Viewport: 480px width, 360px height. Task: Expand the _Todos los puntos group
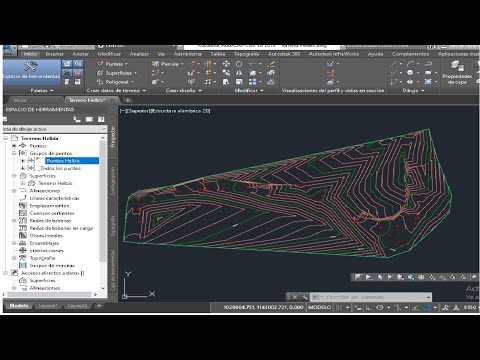23,168
